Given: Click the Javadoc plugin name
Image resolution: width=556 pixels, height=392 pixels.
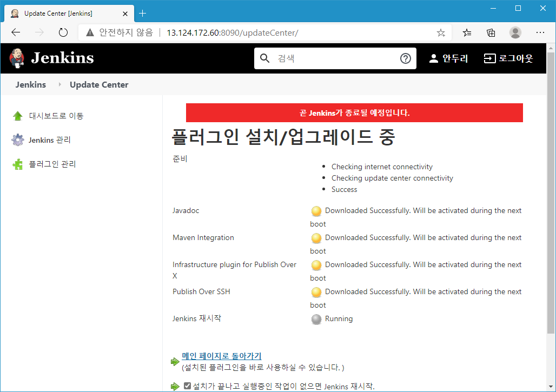Looking at the screenshot, I should point(186,210).
